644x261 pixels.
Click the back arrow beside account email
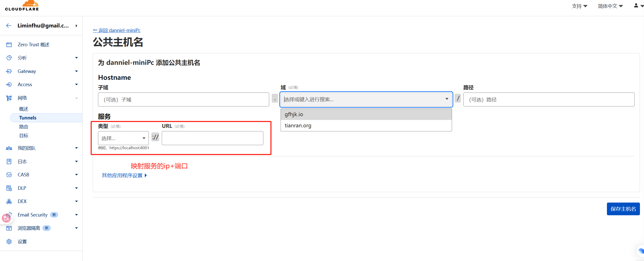click(9, 25)
